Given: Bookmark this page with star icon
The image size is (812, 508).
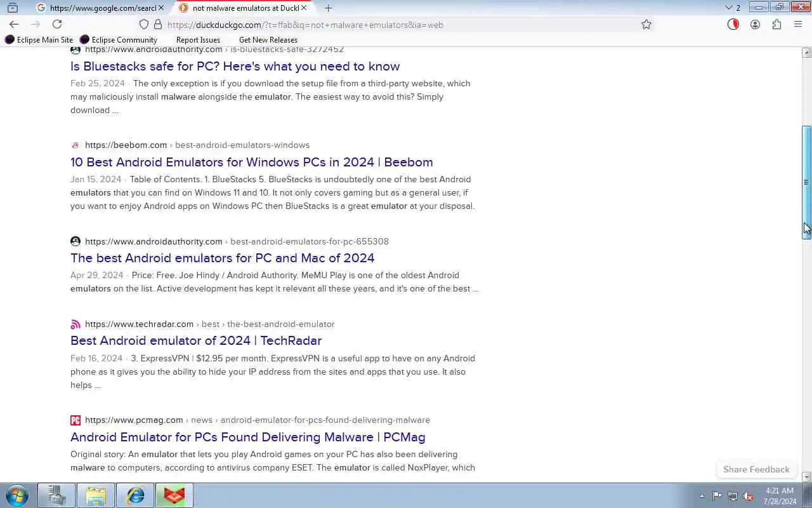Looking at the screenshot, I should (646, 24).
